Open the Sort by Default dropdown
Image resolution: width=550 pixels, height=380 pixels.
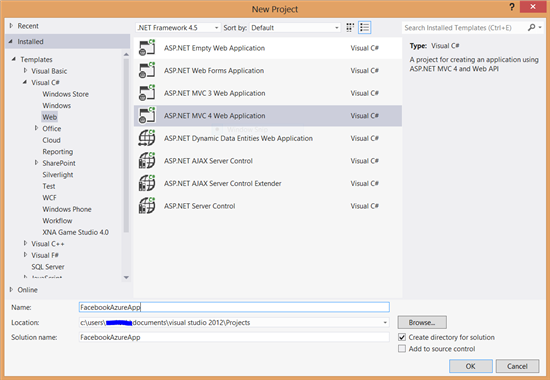click(x=295, y=27)
